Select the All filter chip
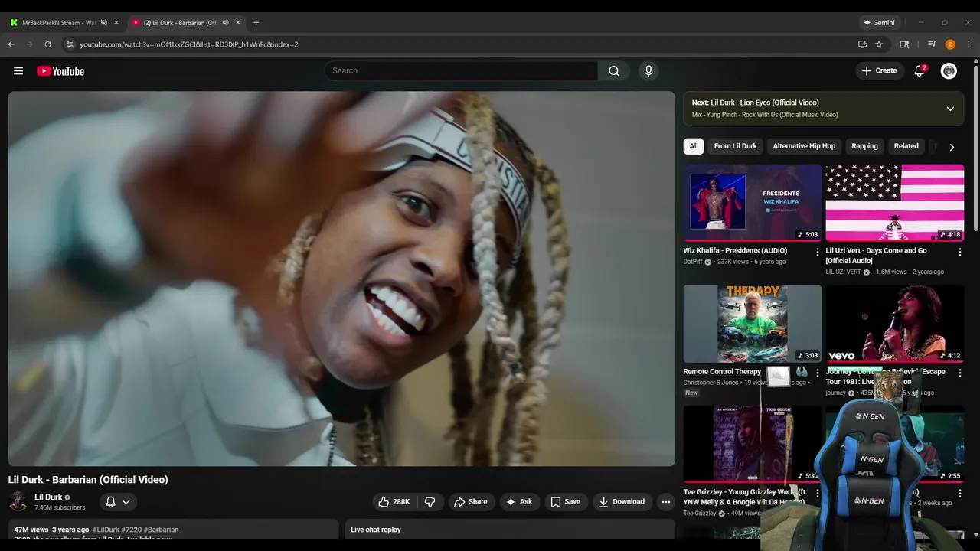The image size is (980, 551). [x=694, y=146]
